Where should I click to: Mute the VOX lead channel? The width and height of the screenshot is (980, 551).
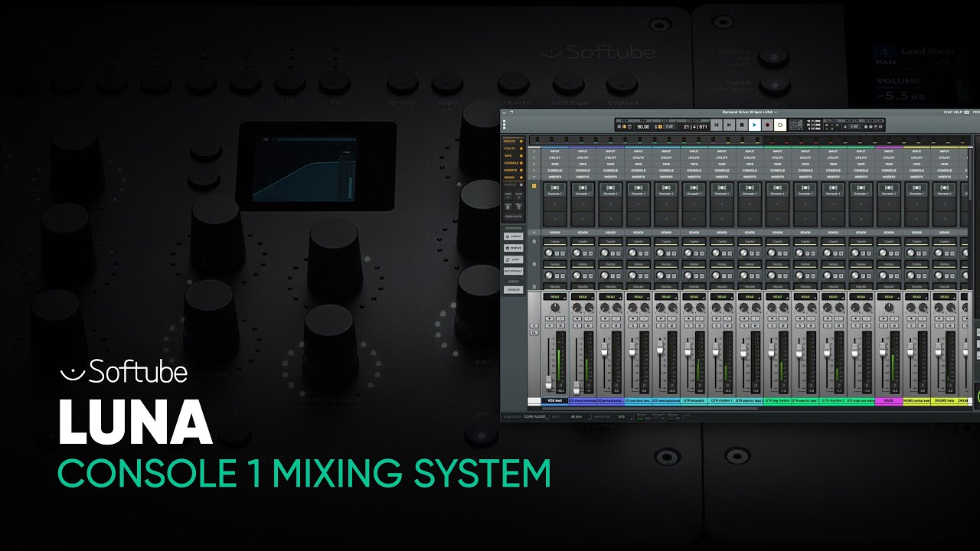pos(560,326)
